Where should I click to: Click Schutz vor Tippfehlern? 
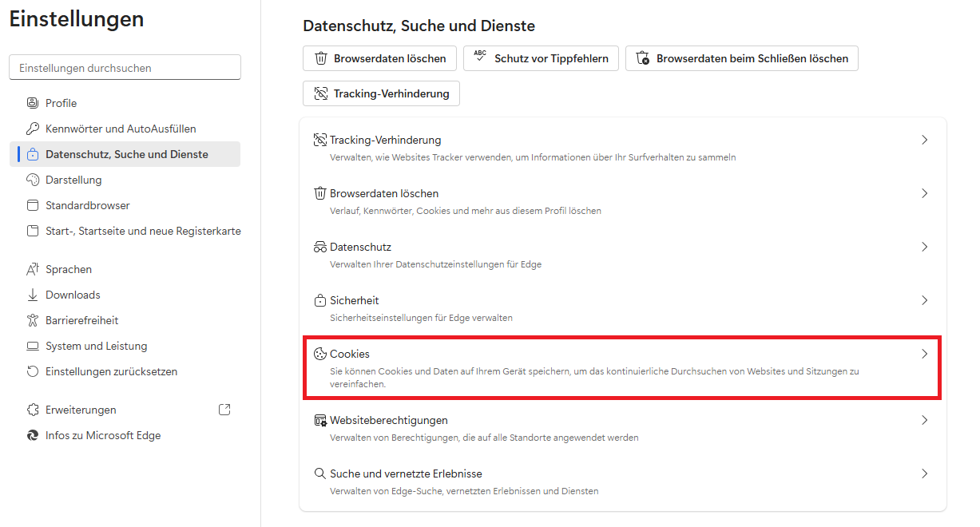pyautogui.click(x=541, y=58)
